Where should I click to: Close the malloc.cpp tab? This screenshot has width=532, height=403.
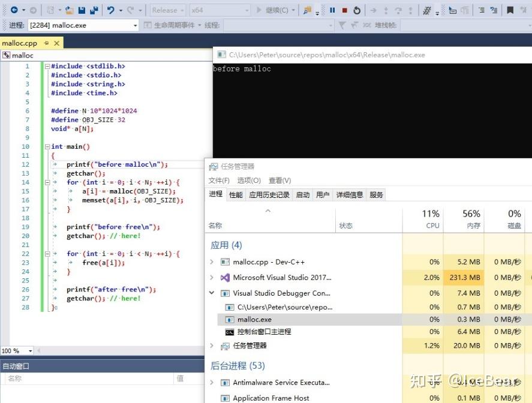point(56,43)
